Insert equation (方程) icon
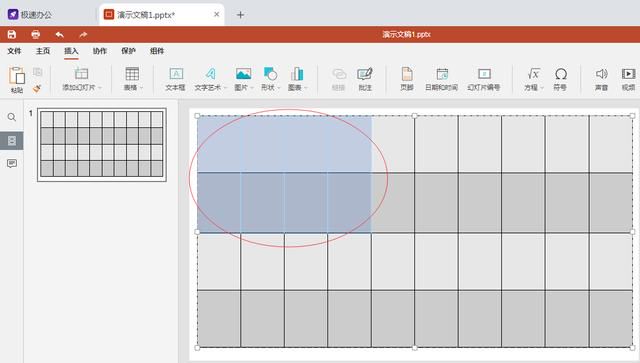This screenshot has width=640, height=363. coord(533,79)
